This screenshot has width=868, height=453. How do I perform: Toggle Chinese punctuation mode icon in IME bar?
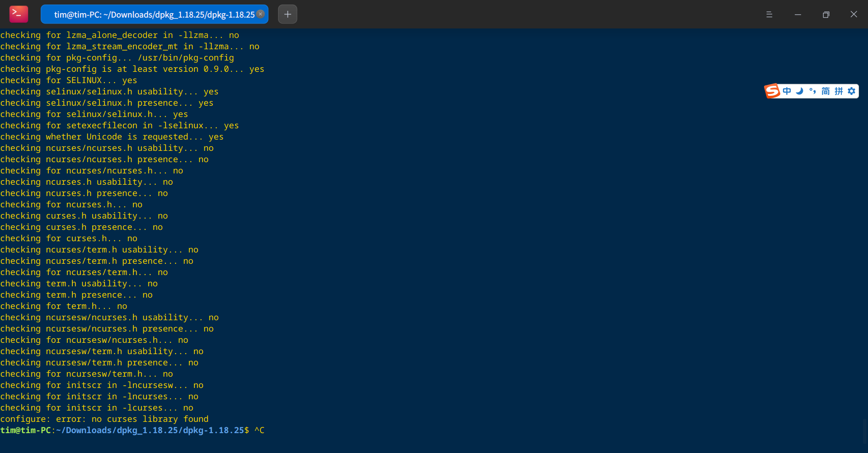[x=812, y=91]
